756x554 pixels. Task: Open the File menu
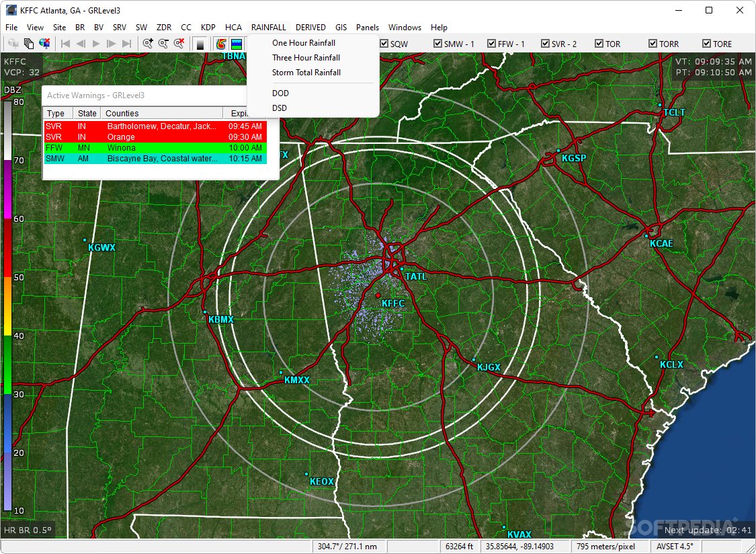point(11,28)
